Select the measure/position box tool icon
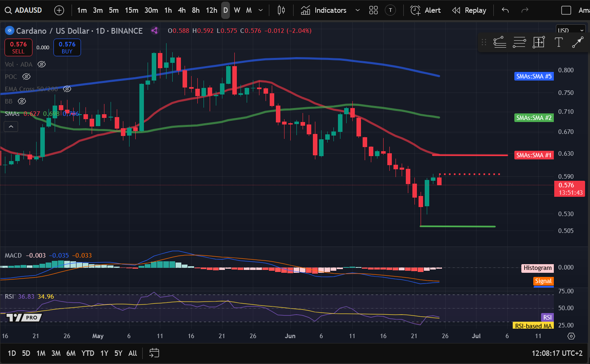 pos(539,42)
